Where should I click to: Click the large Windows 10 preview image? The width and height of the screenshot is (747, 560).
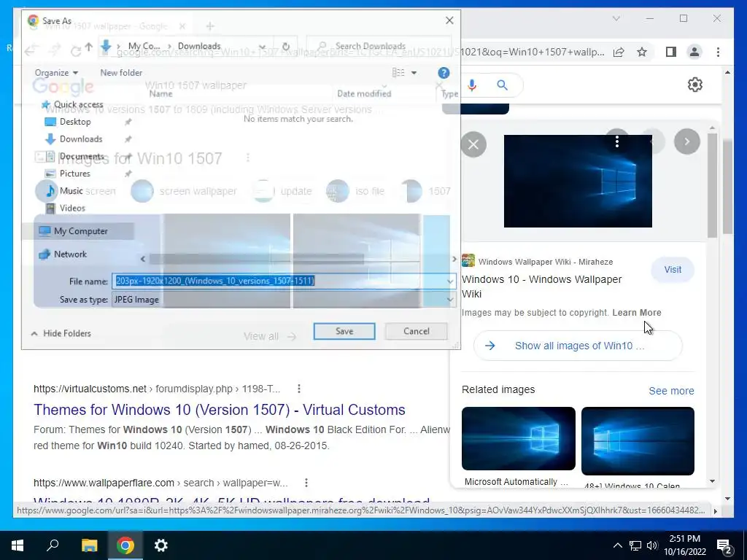click(578, 181)
